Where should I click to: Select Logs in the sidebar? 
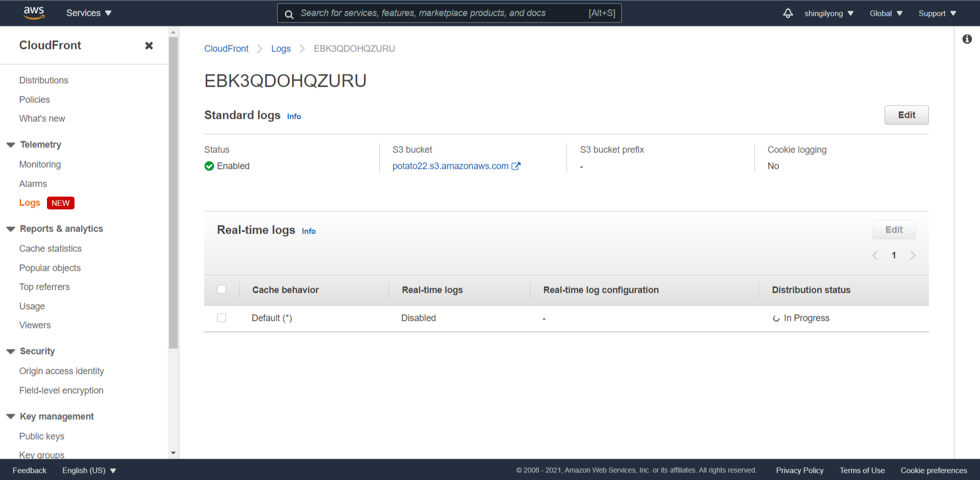[30, 203]
